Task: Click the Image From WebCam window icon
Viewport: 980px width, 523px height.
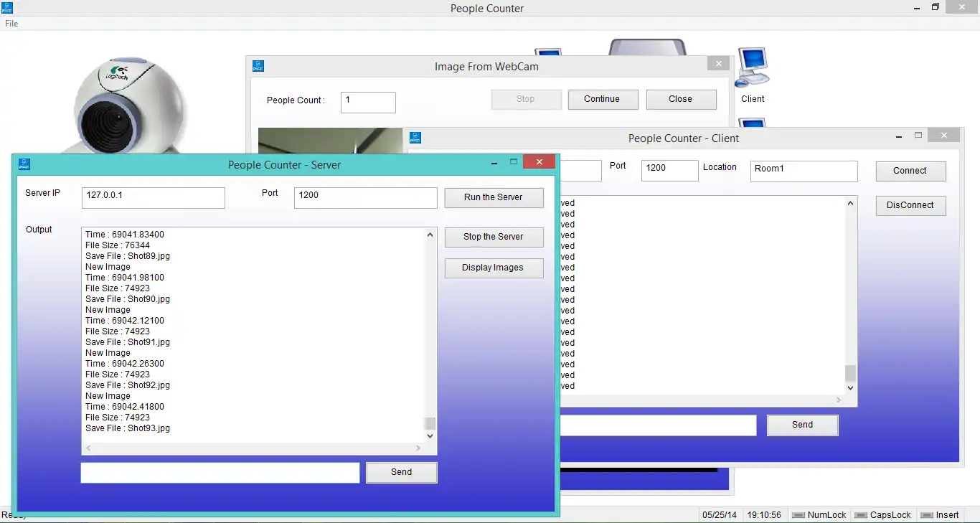Action: coord(258,66)
